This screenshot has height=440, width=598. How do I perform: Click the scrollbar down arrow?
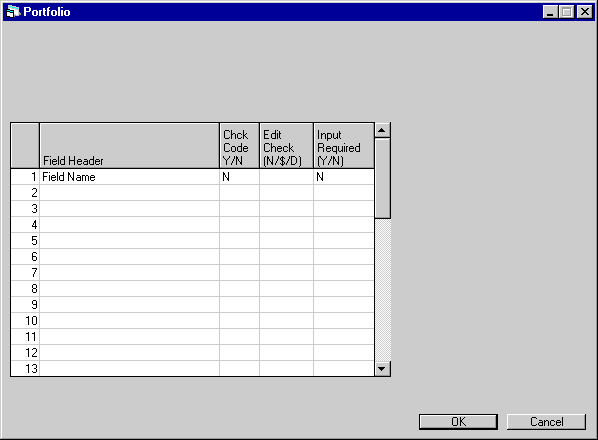382,369
